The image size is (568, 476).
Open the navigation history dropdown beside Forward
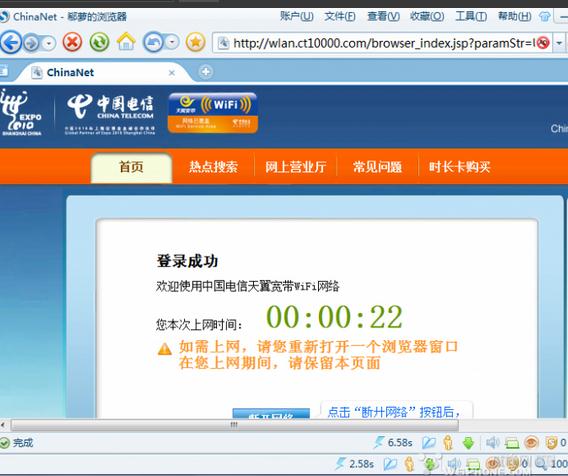tap(49, 43)
